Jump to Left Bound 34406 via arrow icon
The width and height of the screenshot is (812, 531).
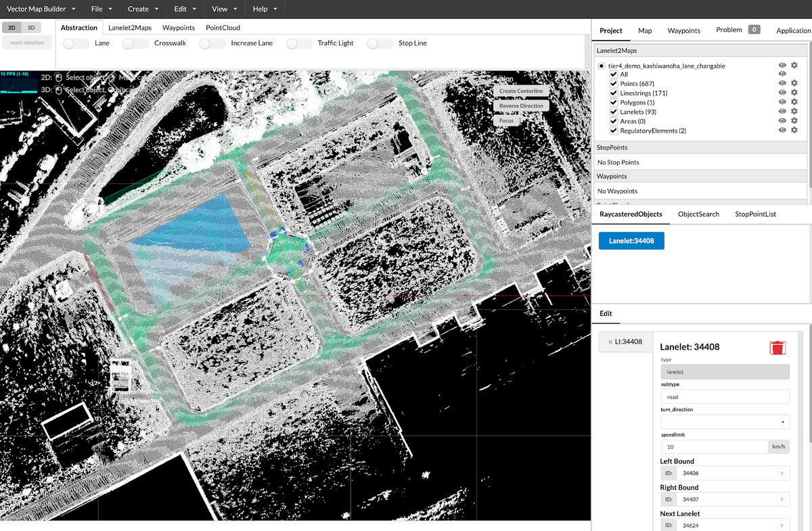(782, 474)
